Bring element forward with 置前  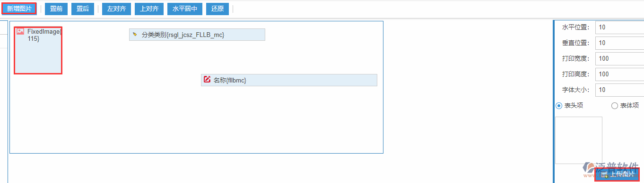[x=56, y=9]
